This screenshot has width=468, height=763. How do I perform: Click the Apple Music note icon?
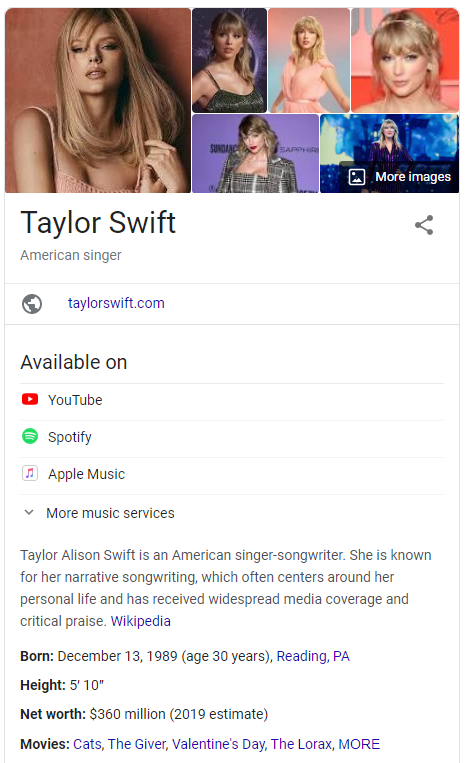coord(30,473)
